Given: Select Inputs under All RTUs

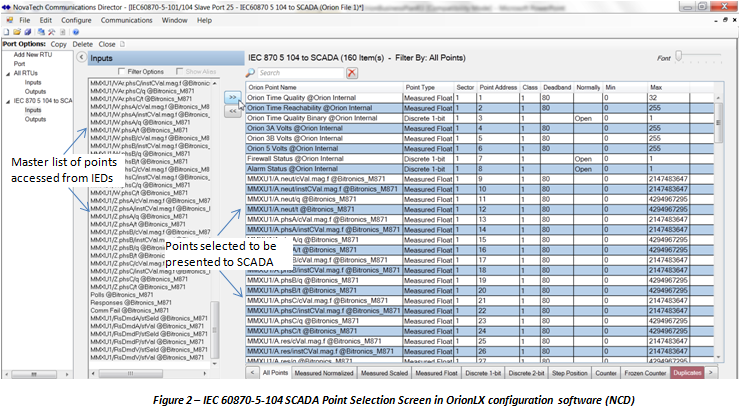Looking at the screenshot, I should click(x=33, y=83).
